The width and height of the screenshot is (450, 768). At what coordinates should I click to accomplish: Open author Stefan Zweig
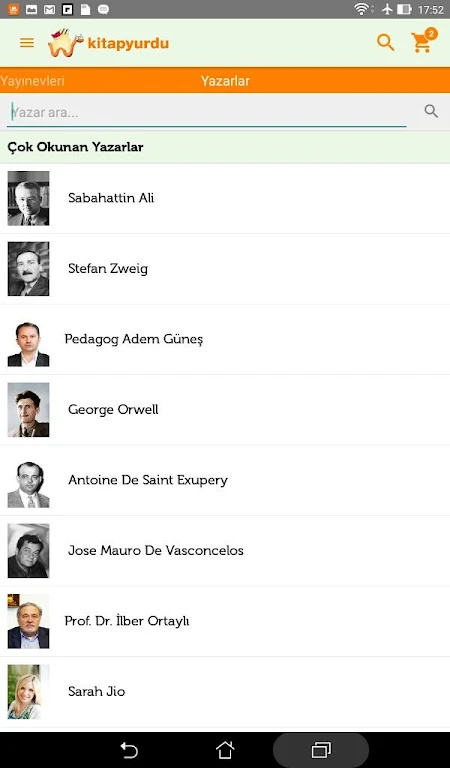[x=225, y=269]
